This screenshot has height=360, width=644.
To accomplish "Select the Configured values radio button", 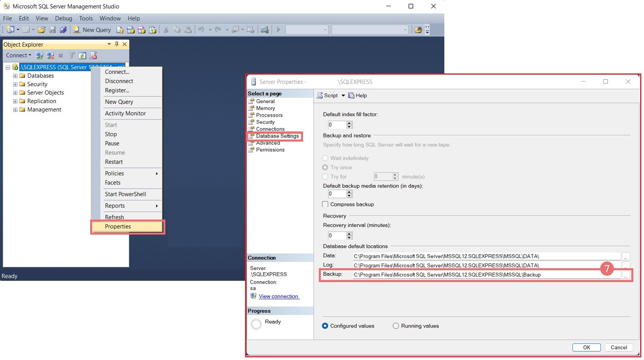I will pos(325,326).
